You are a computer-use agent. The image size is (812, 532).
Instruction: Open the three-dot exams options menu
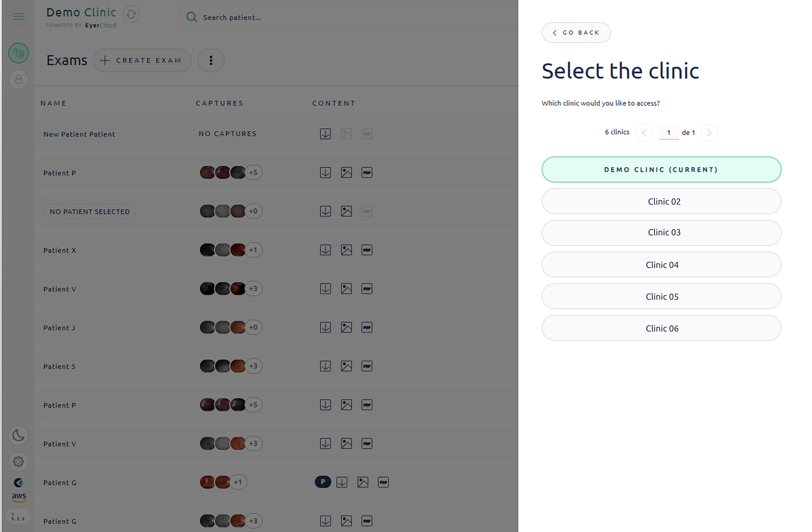click(x=211, y=60)
